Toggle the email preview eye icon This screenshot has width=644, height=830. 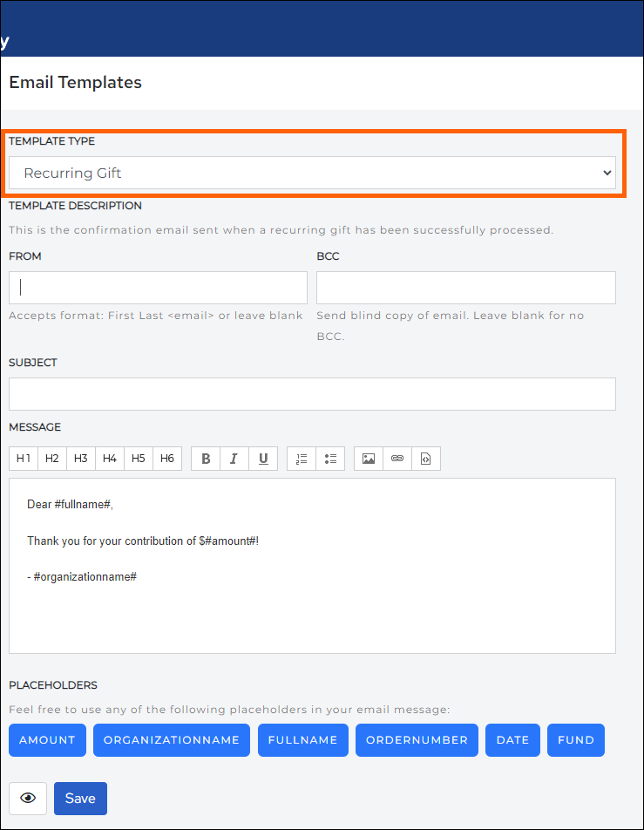click(x=27, y=798)
